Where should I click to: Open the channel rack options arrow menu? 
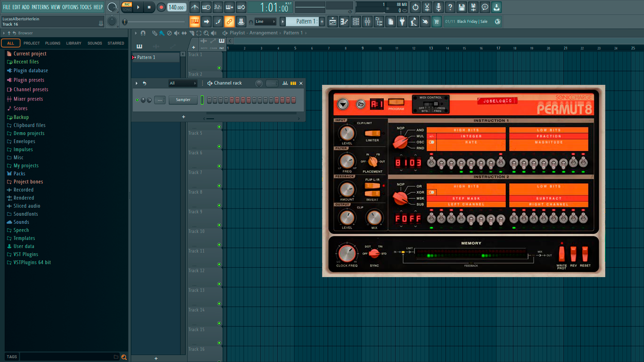(x=137, y=83)
